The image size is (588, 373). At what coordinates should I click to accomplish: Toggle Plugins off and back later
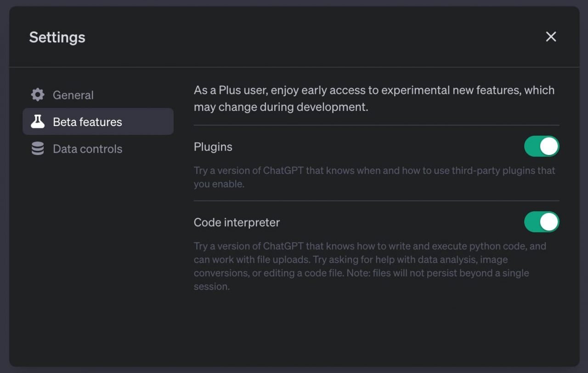542,146
